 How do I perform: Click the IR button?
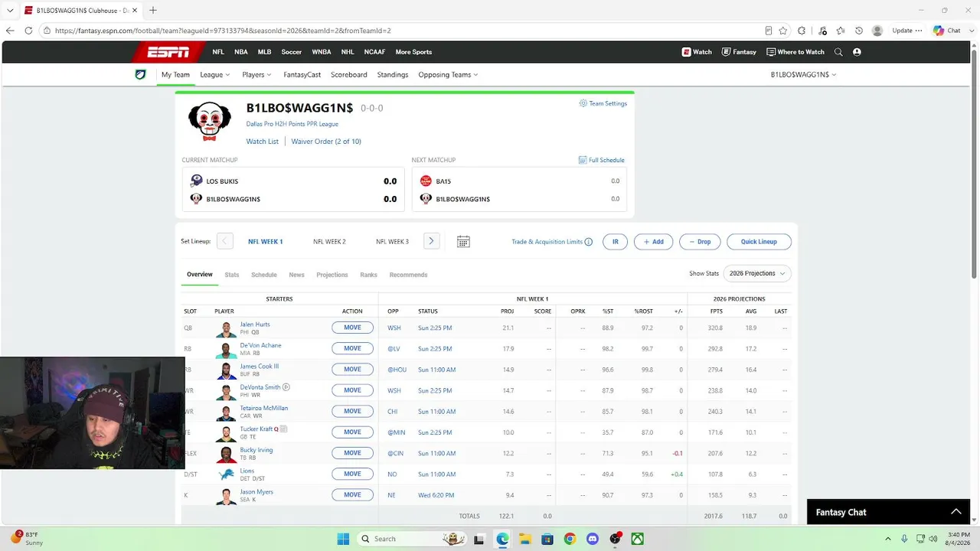pos(616,242)
